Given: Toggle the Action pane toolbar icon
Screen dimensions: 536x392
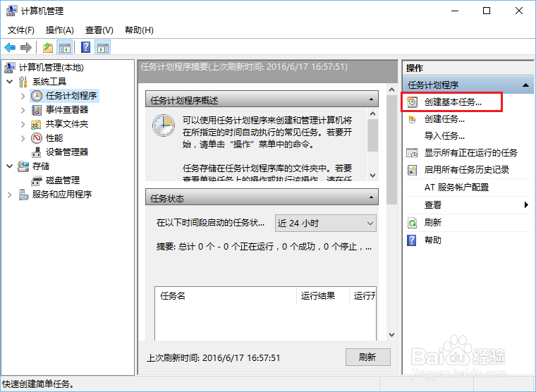Looking at the screenshot, I should point(102,47).
